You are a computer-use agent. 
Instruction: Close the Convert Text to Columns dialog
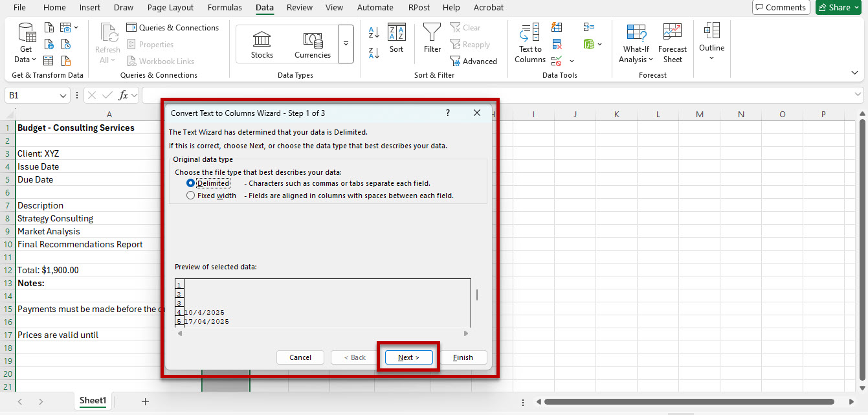(x=477, y=113)
